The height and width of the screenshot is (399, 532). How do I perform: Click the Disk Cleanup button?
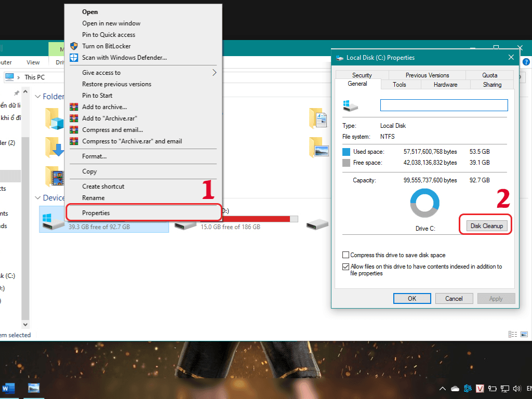(x=486, y=226)
